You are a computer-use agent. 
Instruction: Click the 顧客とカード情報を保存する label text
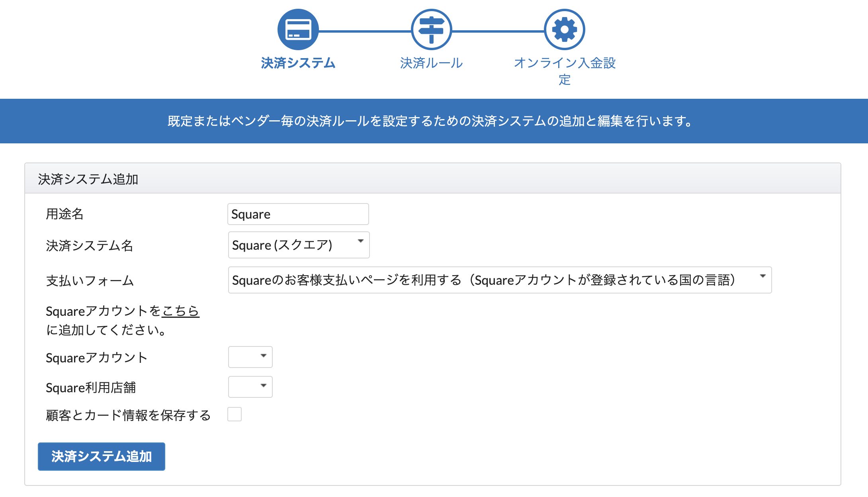coord(128,415)
